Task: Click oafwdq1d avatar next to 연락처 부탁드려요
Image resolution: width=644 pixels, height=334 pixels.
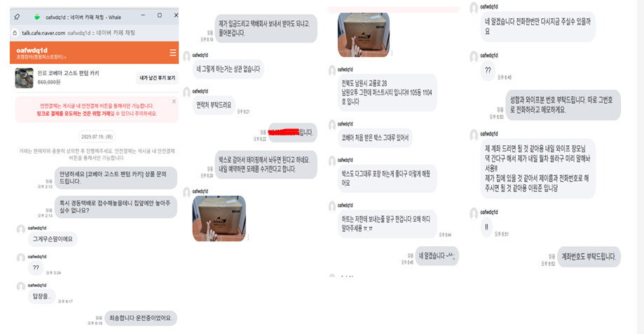Action: [187, 93]
